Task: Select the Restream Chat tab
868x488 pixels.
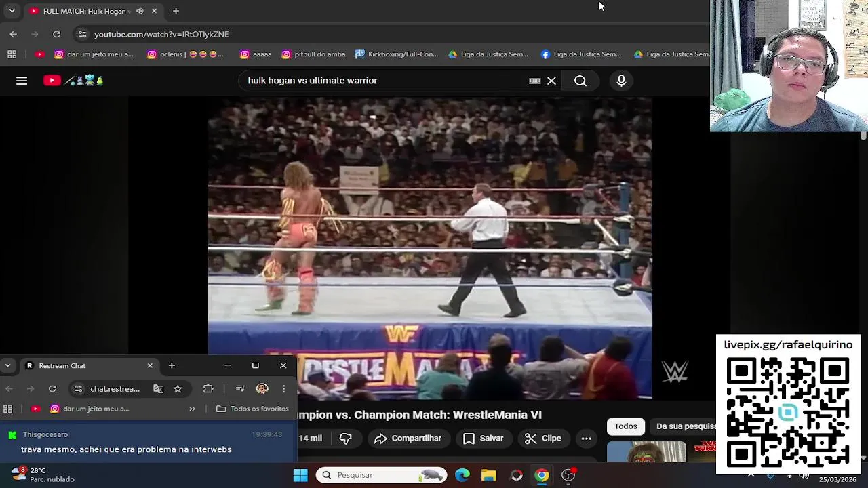Action: coord(88,366)
